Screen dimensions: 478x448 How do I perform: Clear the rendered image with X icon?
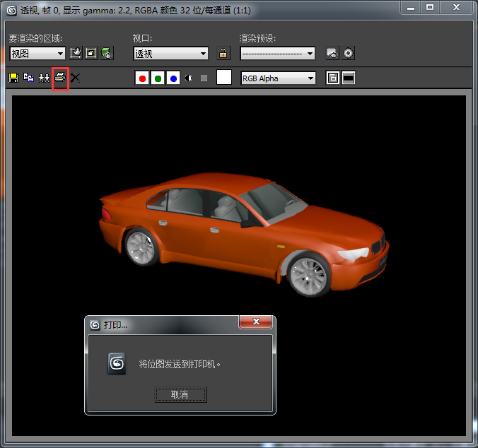[x=75, y=78]
